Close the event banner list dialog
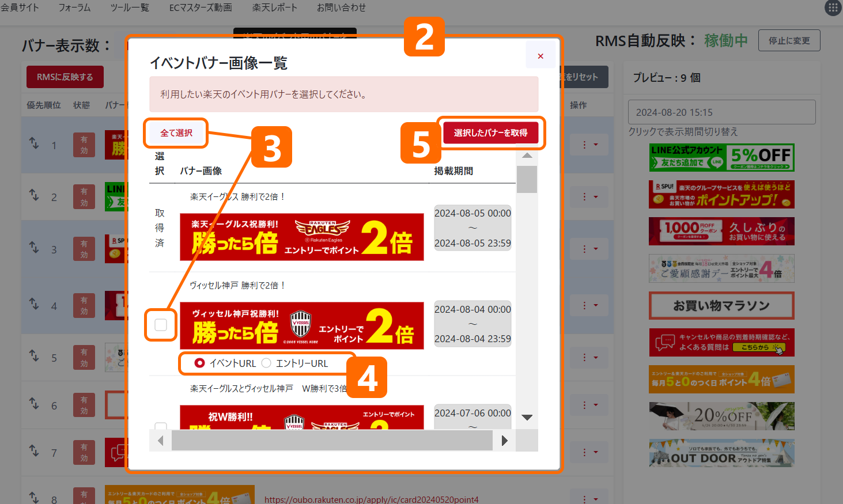843x504 pixels. [540, 56]
